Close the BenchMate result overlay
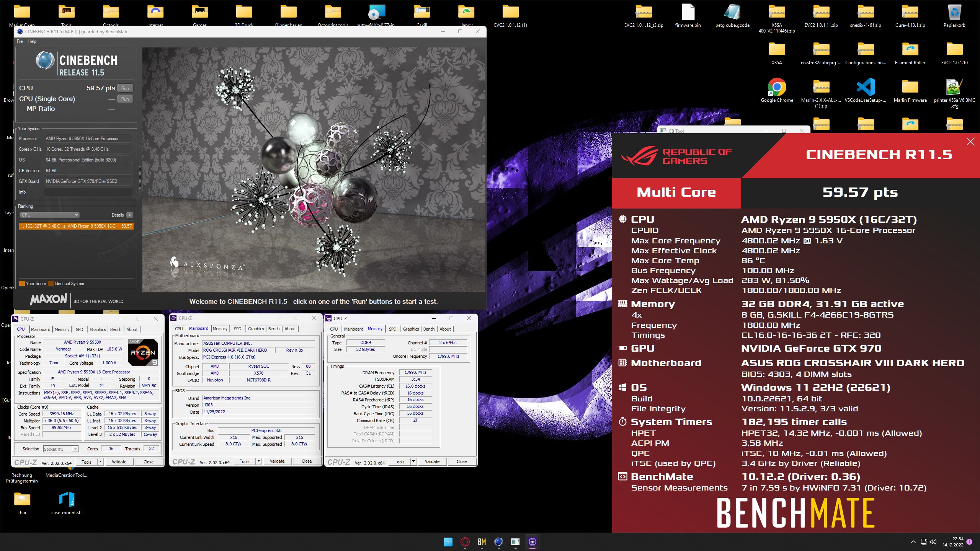Image resolution: width=980 pixels, height=551 pixels. click(970, 142)
